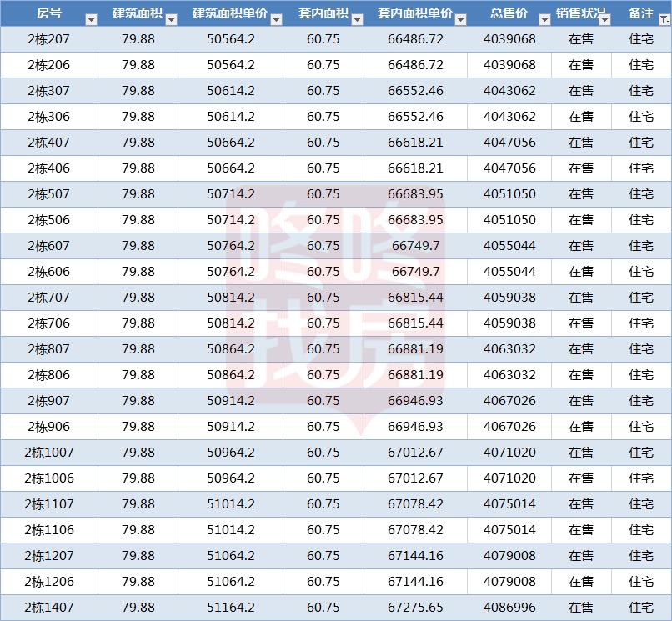This screenshot has width=672, height=621.
Task: Open the 套内面积 filter dropdown
Action: click(x=357, y=19)
